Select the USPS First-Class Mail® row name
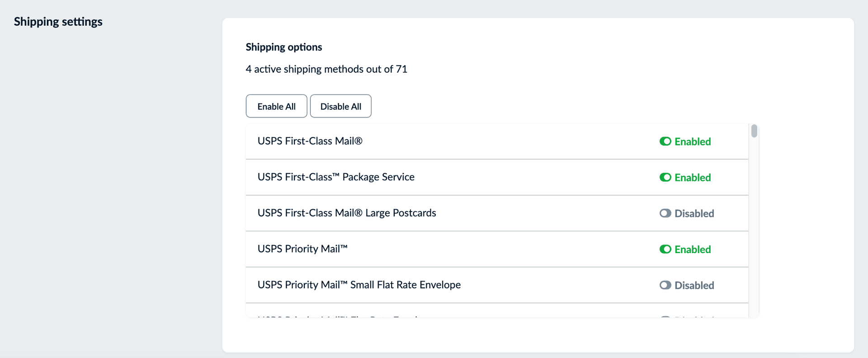Viewport: 868px width, 358px height. pyautogui.click(x=310, y=141)
